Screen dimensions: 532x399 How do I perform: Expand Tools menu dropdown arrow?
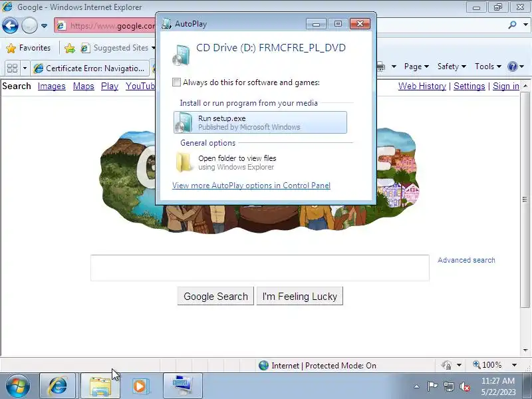click(499, 66)
